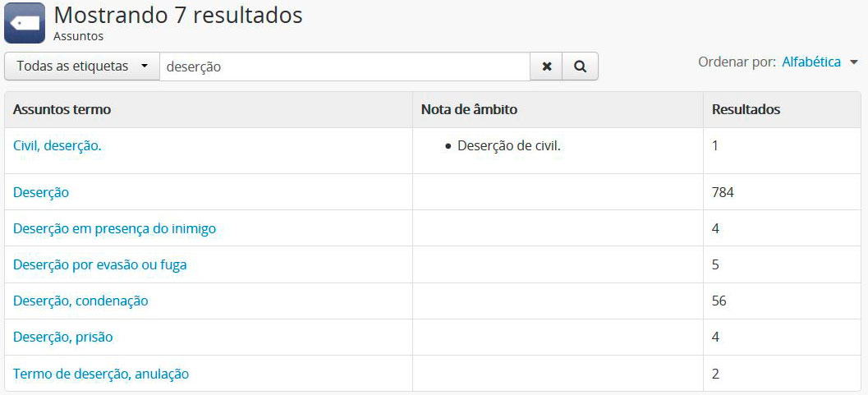Click the magnifying glass search icon

[580, 67]
